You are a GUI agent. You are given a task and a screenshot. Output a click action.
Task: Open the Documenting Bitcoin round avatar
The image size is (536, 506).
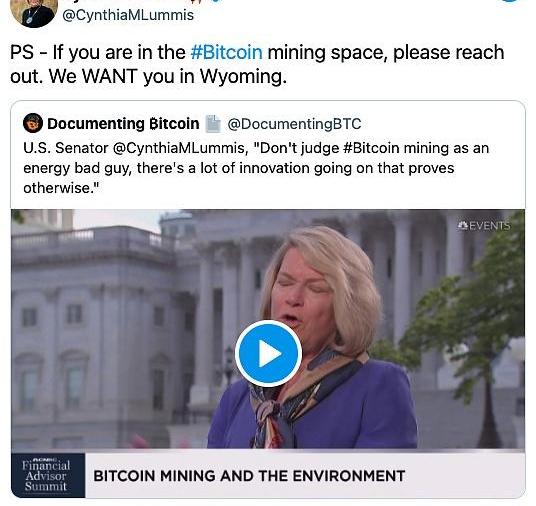[x=33, y=123]
